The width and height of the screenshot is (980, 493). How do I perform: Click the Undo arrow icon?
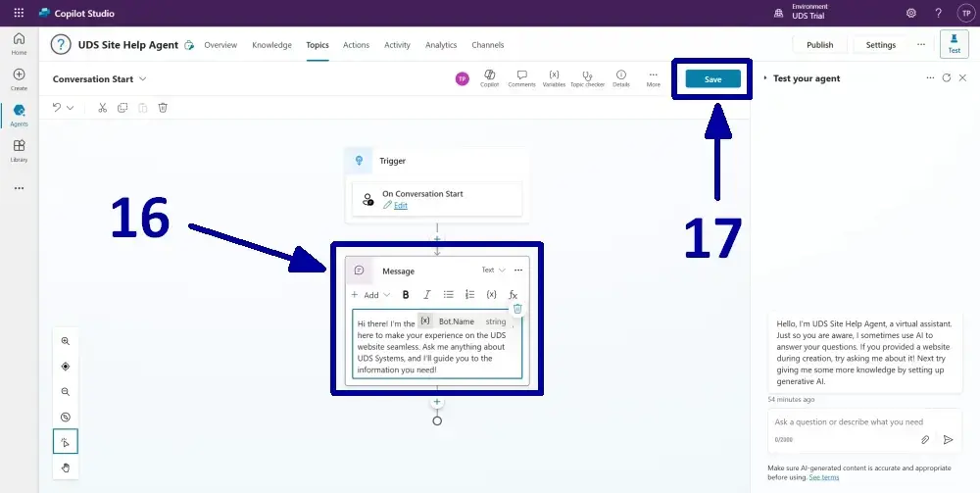pos(57,108)
